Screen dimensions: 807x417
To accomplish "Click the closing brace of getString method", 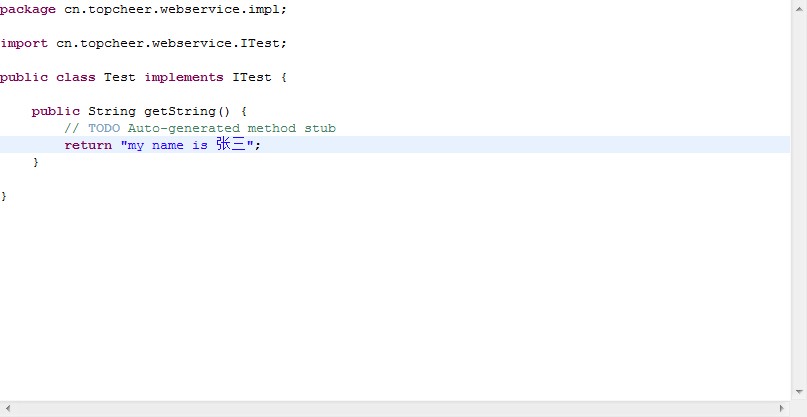I will coord(36,162).
